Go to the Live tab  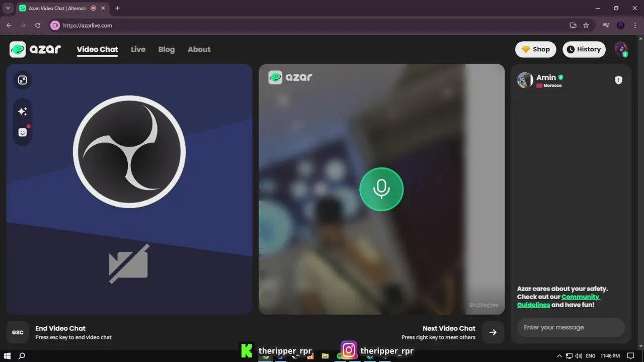pyautogui.click(x=138, y=49)
